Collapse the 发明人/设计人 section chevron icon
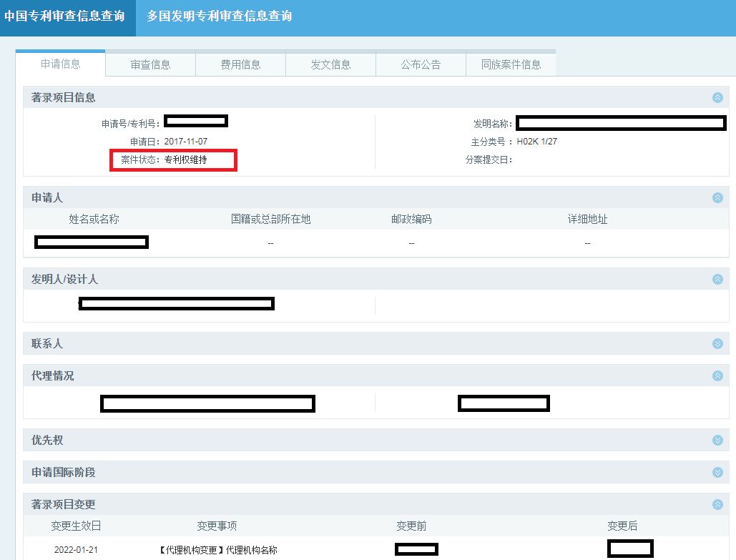This screenshot has width=736, height=560. click(x=717, y=279)
